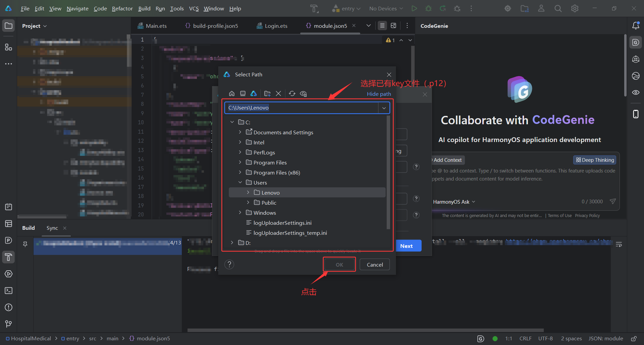Open the CodeGenie sidebar icon
The width and height of the screenshot is (644, 345).
coord(636,43)
